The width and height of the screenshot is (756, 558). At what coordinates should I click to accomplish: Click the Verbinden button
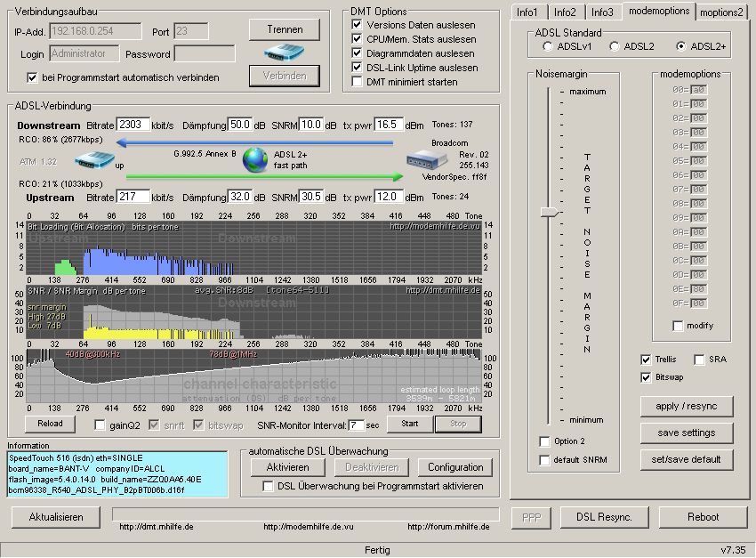(285, 76)
